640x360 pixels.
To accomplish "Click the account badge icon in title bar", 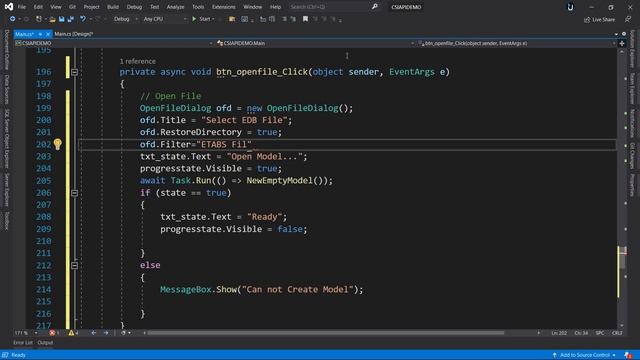I will point(570,7).
